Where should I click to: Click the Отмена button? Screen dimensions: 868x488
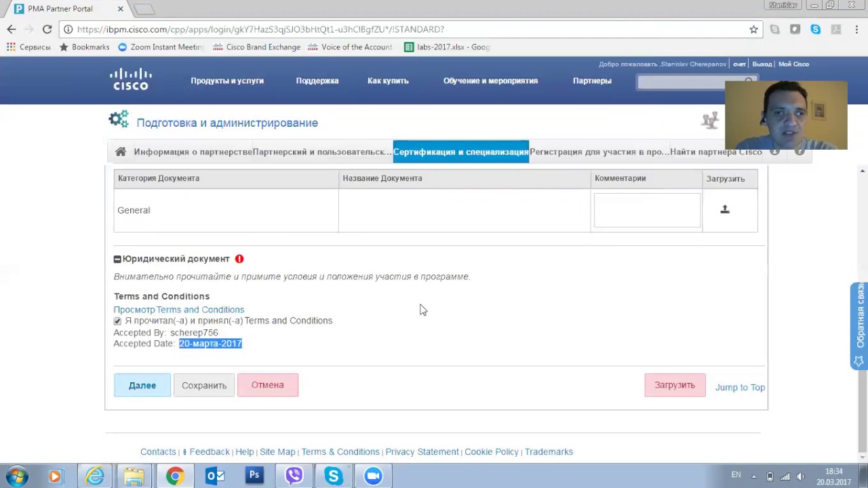click(x=268, y=385)
